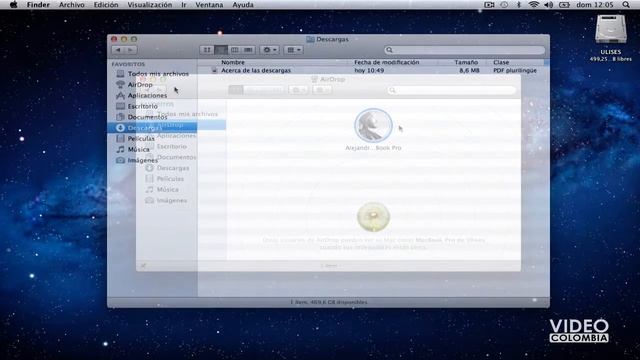Open the Ir menu
Screen dimensions: 640x360
[184, 5]
